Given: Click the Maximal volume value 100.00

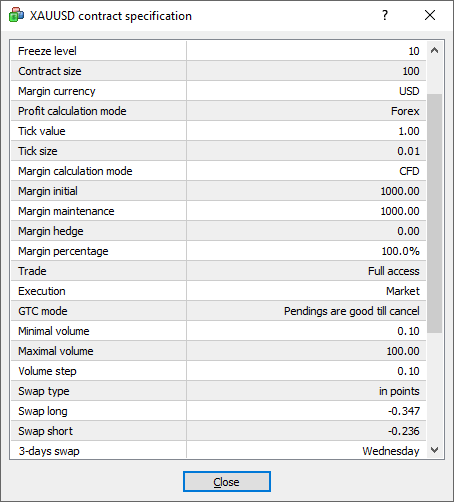Looking at the screenshot, I should [x=403, y=351].
